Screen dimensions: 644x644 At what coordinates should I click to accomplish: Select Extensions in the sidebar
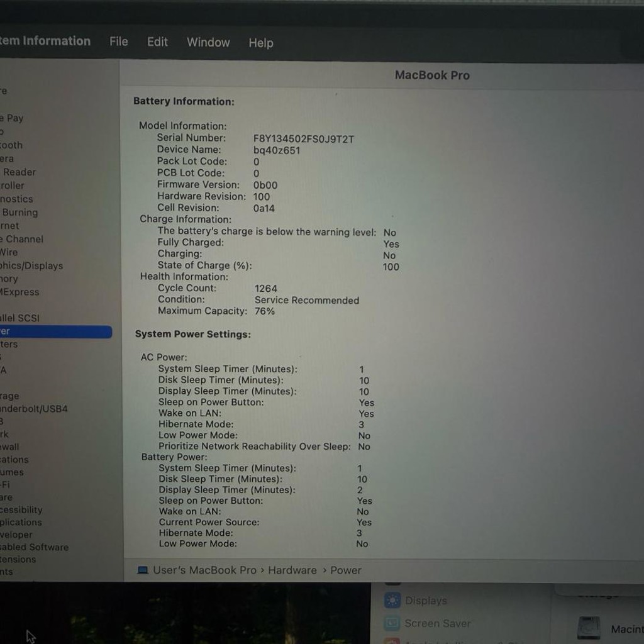click(18, 559)
